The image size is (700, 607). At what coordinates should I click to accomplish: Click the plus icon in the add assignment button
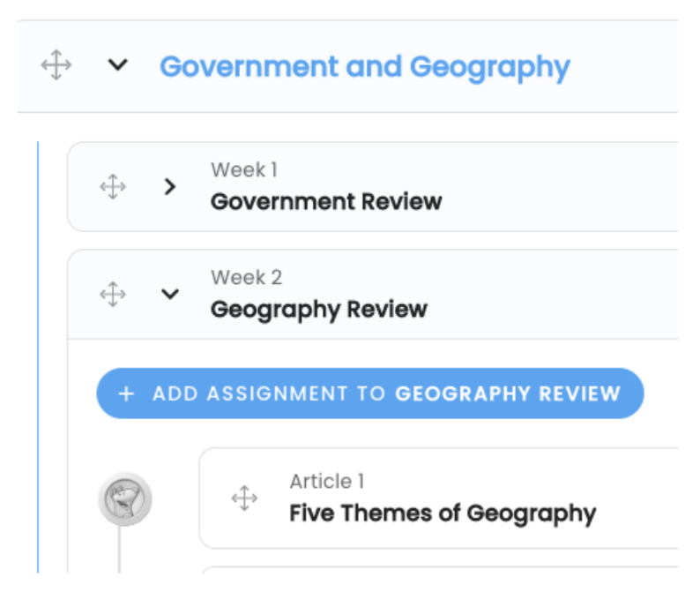pyautogui.click(x=126, y=394)
